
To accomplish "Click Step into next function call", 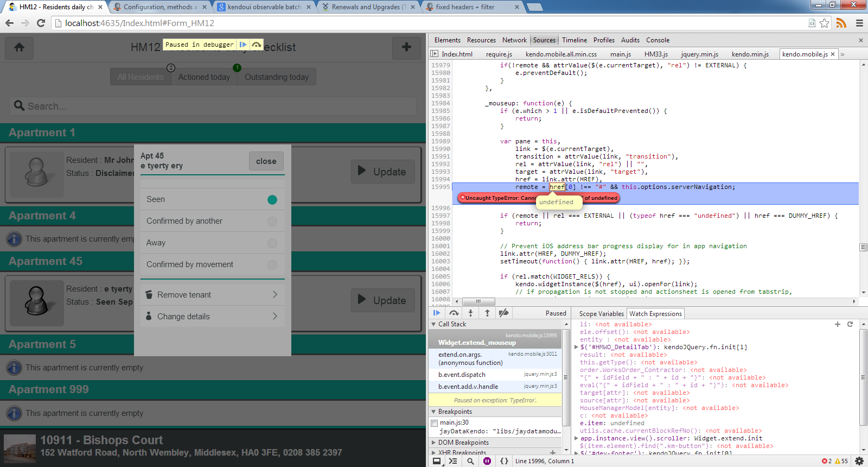I will (470, 313).
